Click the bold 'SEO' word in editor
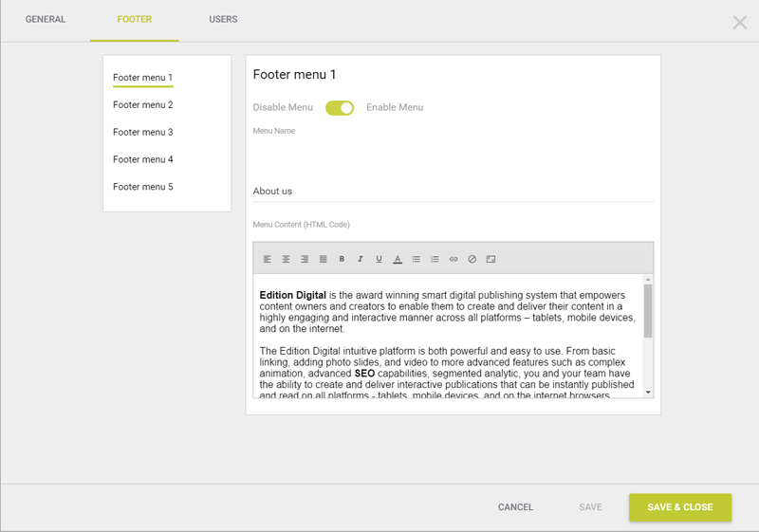The width and height of the screenshot is (759, 532). [364, 374]
